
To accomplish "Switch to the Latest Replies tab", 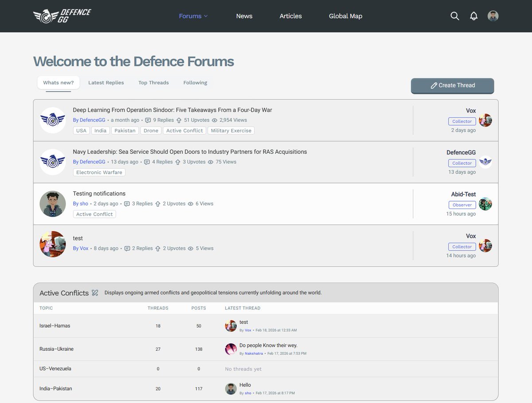I will [x=106, y=82].
